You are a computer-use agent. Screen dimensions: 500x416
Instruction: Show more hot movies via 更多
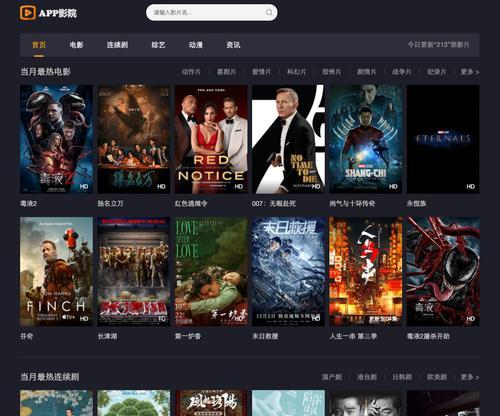point(470,72)
